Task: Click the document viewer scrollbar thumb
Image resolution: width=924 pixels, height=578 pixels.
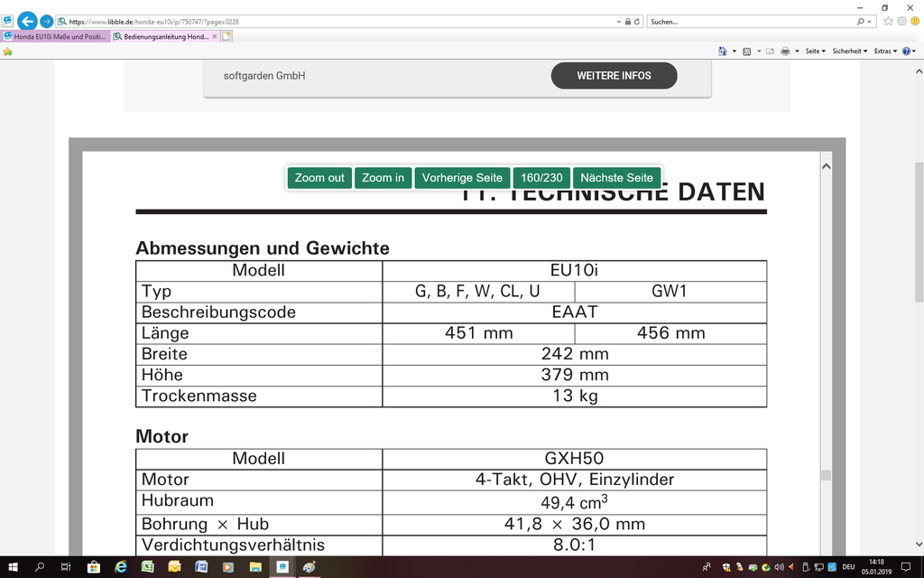Action: [x=827, y=475]
